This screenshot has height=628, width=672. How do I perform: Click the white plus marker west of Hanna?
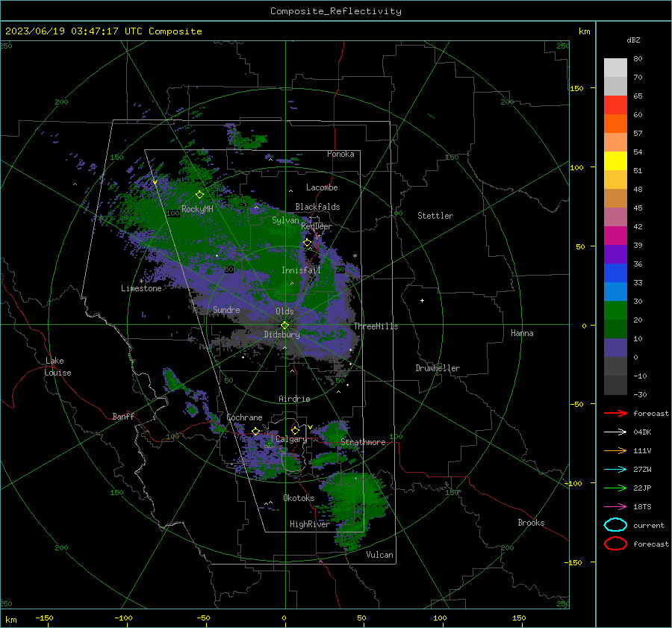point(422,300)
